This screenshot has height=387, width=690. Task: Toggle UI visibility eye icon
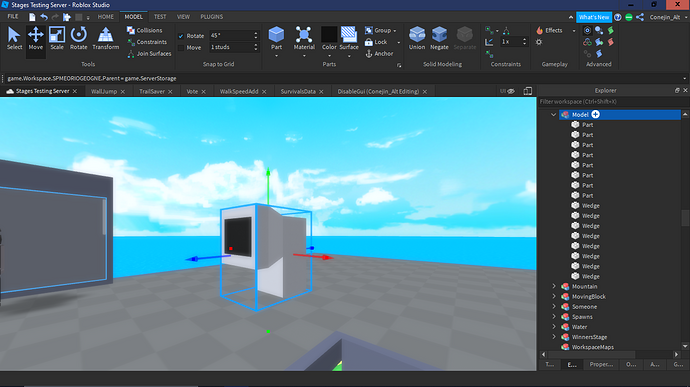(510, 91)
